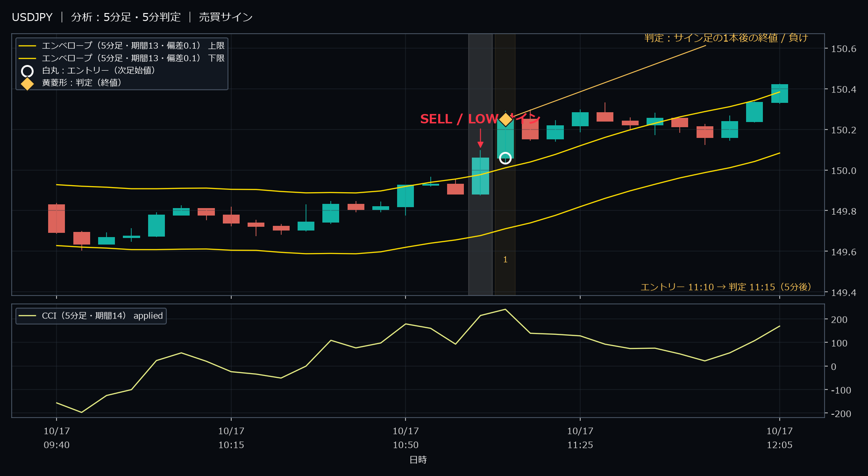The image size is (868, 476).
Task: Click the CCI 200 axis label
Action: pos(839,320)
